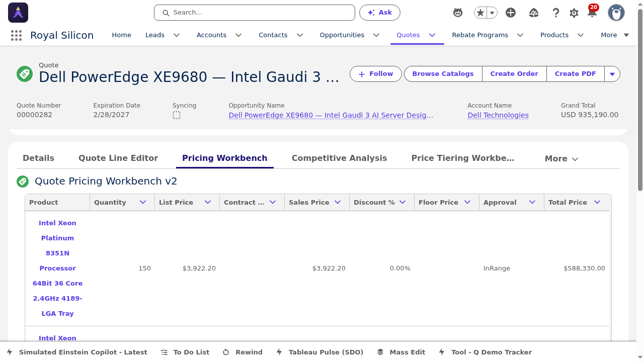The width and height of the screenshot is (644, 362).
Task: Go to the Home nav tab
Action: [121, 35]
